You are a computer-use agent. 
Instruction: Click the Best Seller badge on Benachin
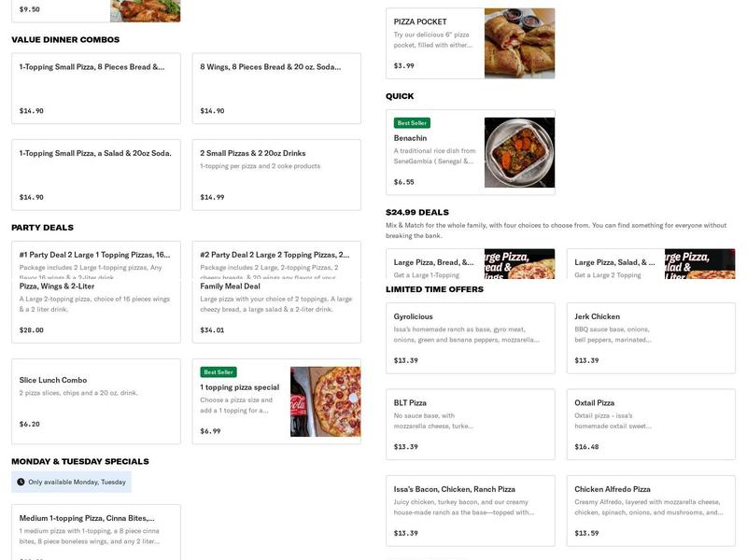(x=410, y=121)
